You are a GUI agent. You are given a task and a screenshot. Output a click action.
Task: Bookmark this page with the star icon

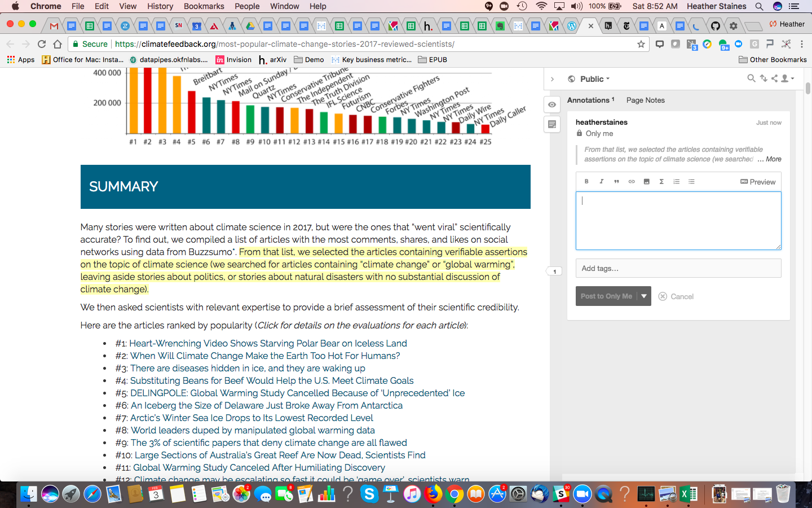(641, 44)
